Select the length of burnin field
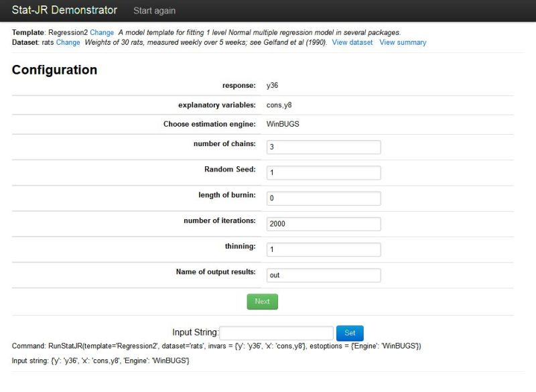The image size is (536, 392). coord(324,198)
